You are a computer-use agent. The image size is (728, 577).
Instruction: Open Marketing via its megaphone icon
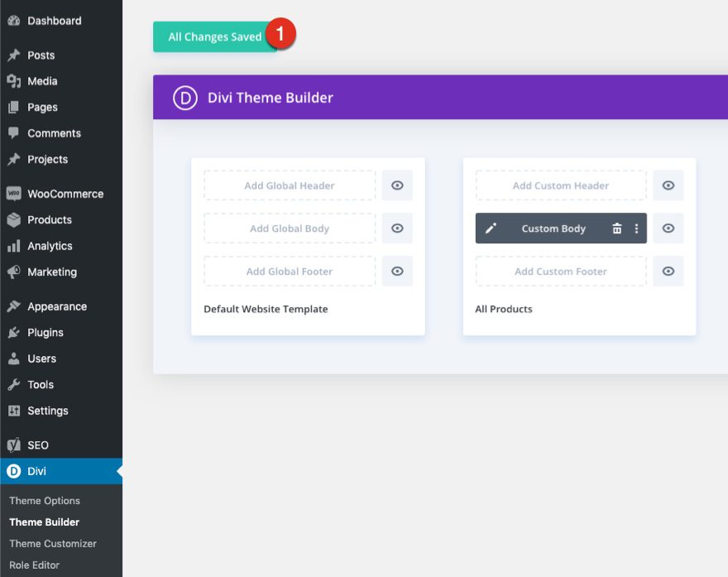coord(14,272)
